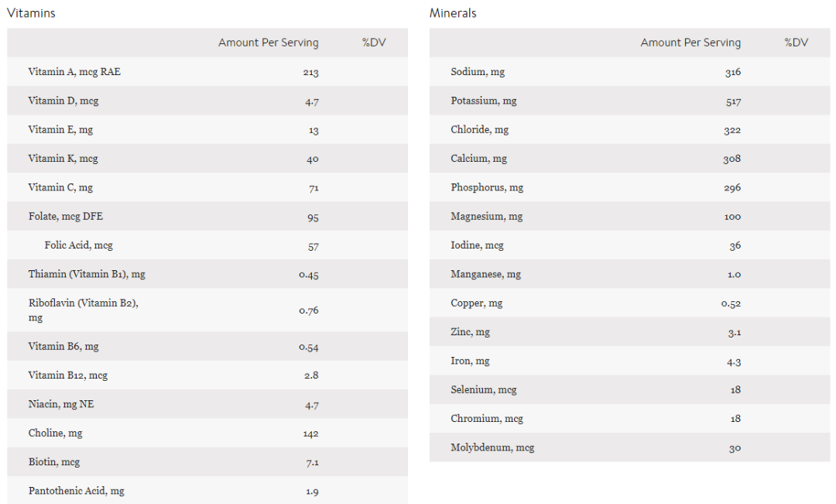Viewport: 836px width, 504px height.
Task: Click the Vitamin D, mcg label
Action: tap(63, 101)
